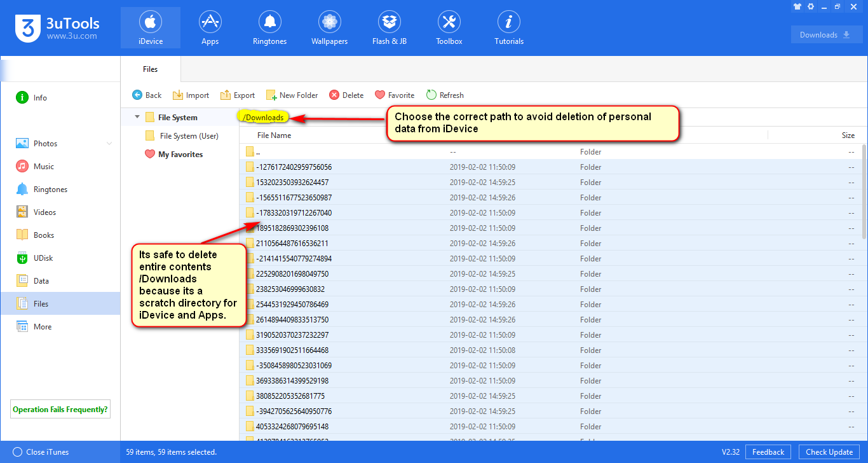Open Photos in the sidebar
The image size is (868, 463).
[x=60, y=144]
